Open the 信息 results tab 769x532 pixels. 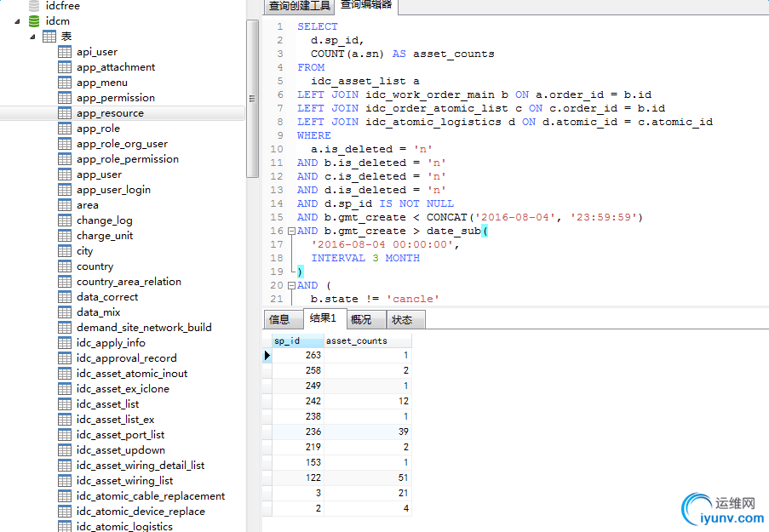pos(279,320)
